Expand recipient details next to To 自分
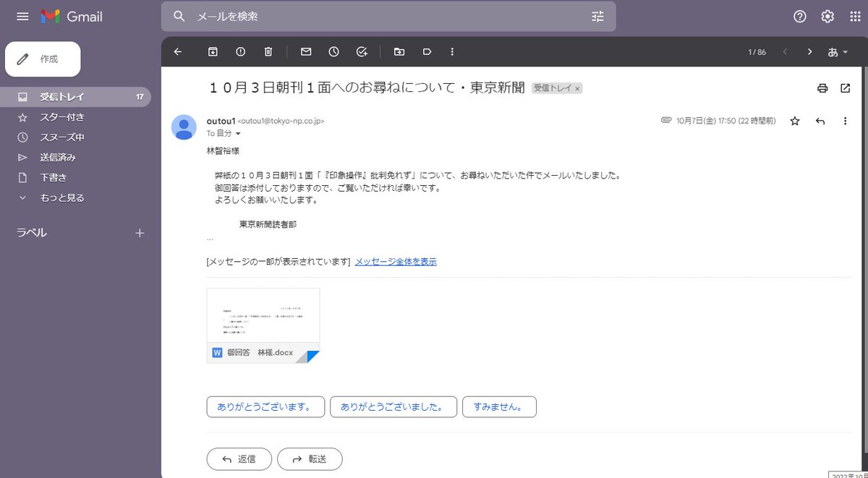The width and height of the screenshot is (868, 478). (x=238, y=134)
